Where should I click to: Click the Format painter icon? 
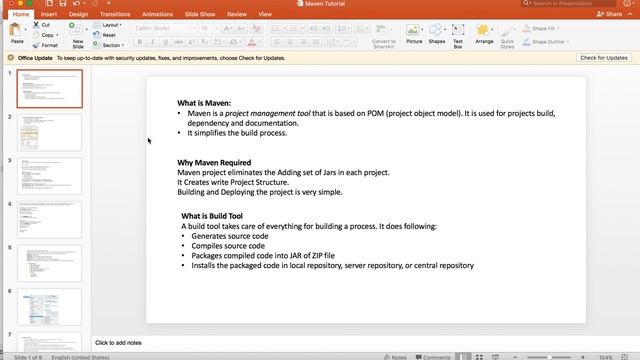36,45
